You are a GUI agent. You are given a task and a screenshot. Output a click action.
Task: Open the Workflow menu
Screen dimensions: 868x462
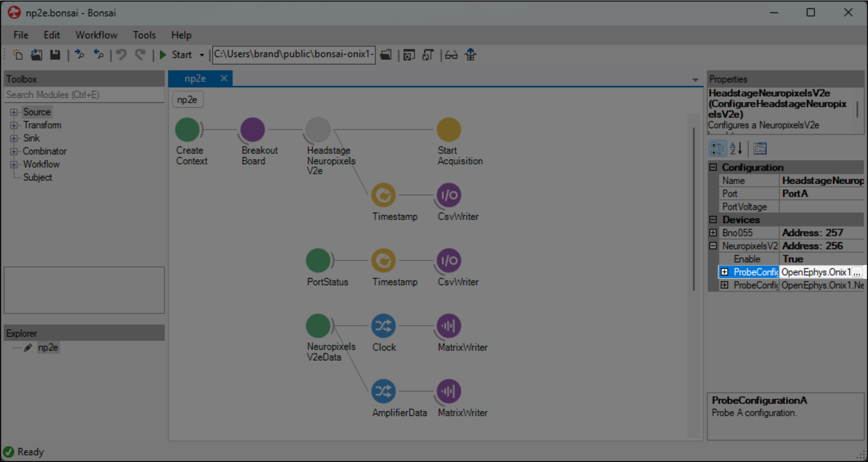coord(96,35)
